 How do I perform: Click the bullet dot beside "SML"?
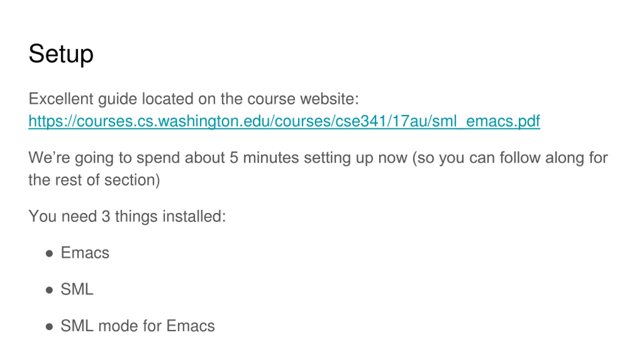click(49, 290)
